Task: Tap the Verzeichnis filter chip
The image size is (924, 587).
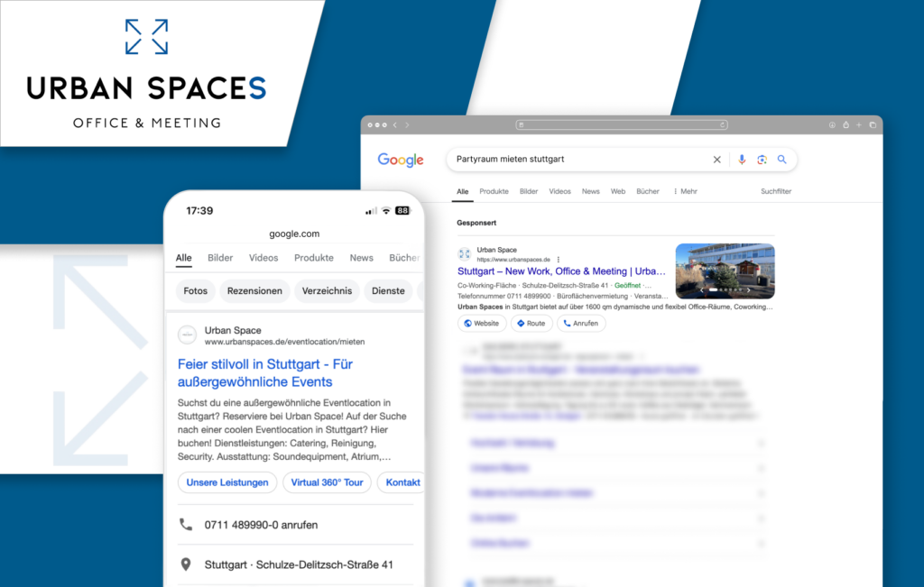Action: coord(328,291)
